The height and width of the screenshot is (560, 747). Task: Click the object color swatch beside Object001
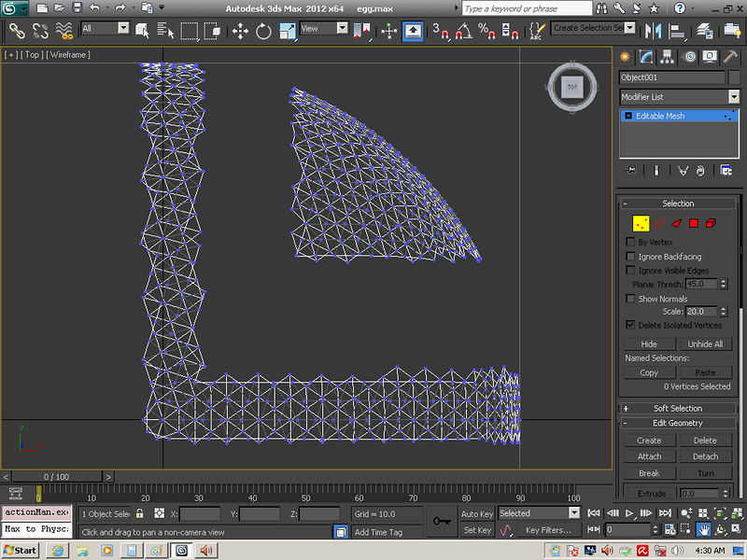735,77
